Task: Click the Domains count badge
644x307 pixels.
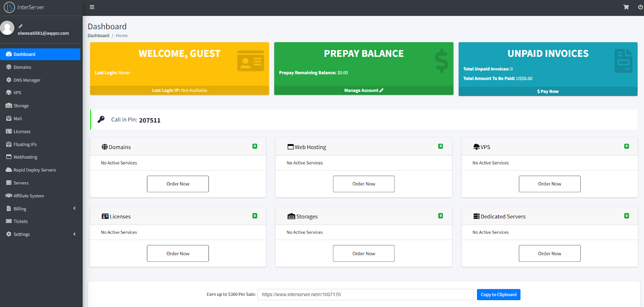Action: [x=255, y=146]
